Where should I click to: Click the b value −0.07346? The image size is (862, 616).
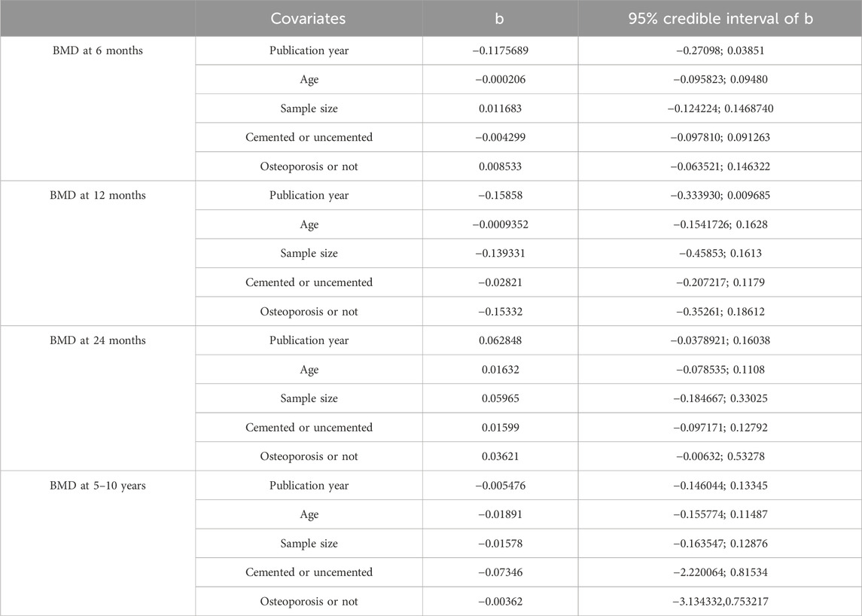pyautogui.click(x=500, y=572)
